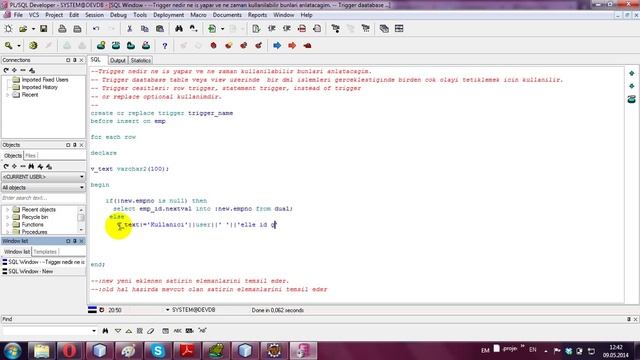
Task: Expand the Recycle bin node
Action: (x=7, y=217)
